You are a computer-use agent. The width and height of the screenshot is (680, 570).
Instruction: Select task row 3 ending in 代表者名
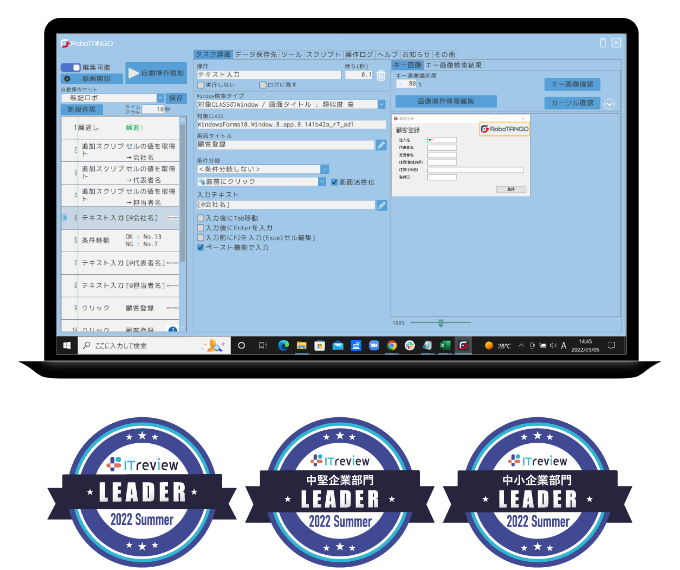[120, 173]
